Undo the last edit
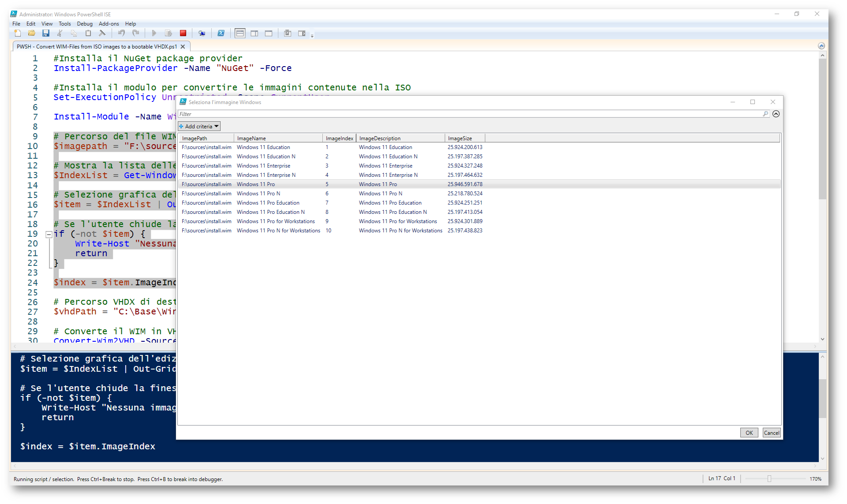Screen dimensions: 847x504 [x=121, y=33]
